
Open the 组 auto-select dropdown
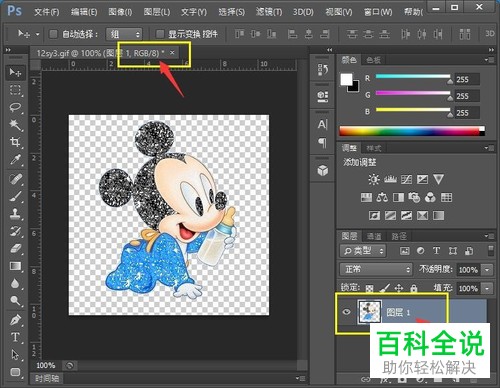coord(124,34)
